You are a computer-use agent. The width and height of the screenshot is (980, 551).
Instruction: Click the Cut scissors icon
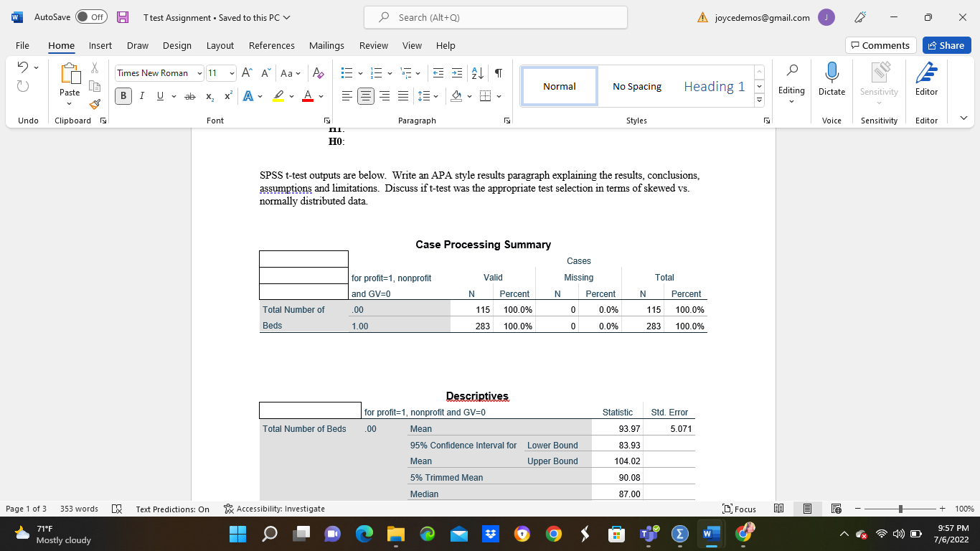point(95,67)
